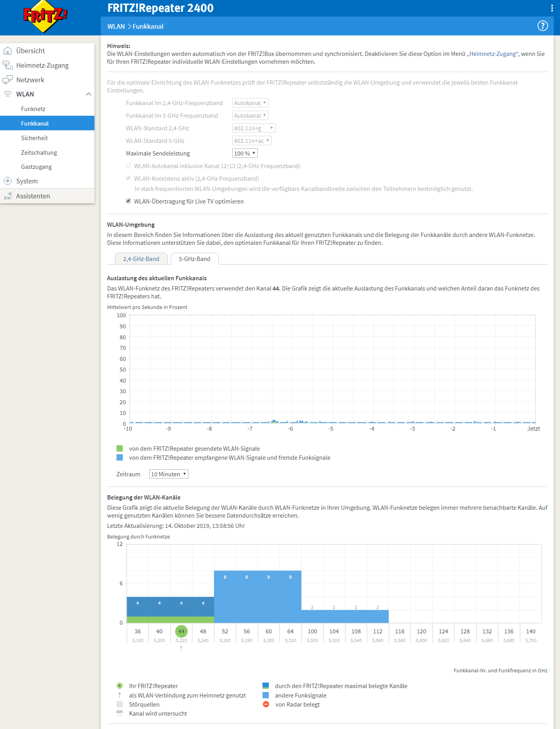This screenshot has height=729, width=560.
Task: Switch to the 2,4-GHz-Band tab
Action: (141, 259)
